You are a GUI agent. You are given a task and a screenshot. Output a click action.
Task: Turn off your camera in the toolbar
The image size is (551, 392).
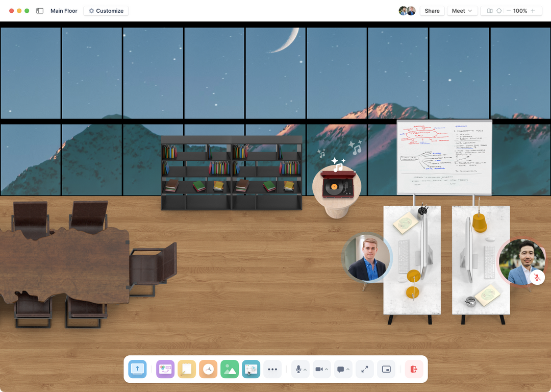pyautogui.click(x=320, y=369)
